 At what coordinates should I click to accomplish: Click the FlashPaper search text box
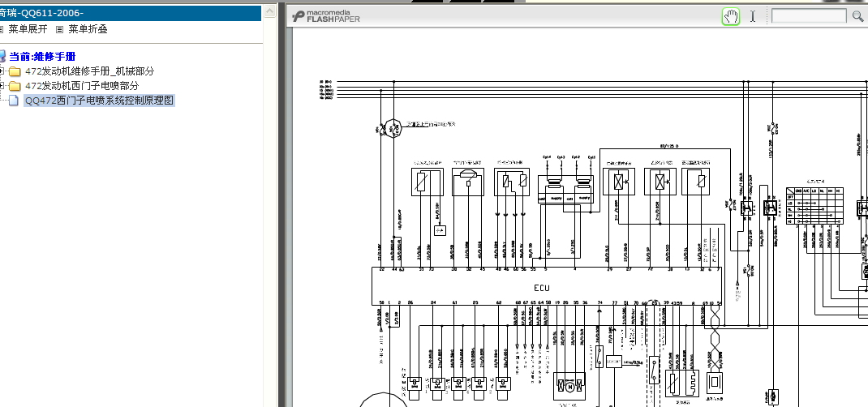coord(809,16)
